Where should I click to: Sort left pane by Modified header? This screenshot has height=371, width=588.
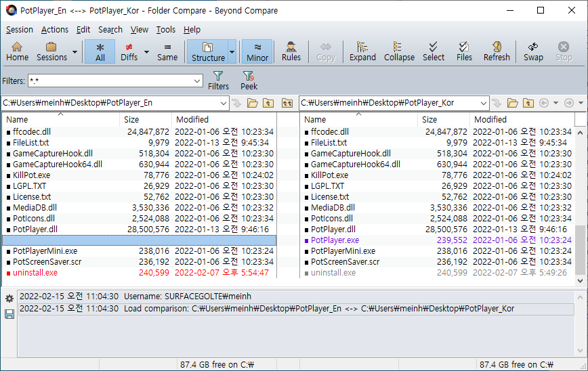(224, 120)
